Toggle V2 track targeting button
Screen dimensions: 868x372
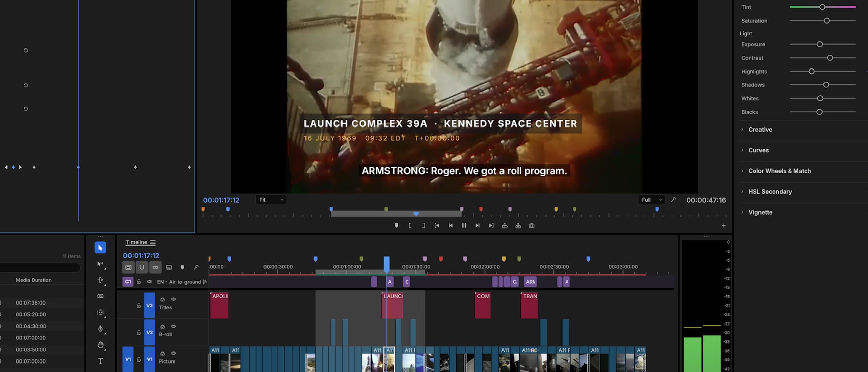click(x=150, y=332)
